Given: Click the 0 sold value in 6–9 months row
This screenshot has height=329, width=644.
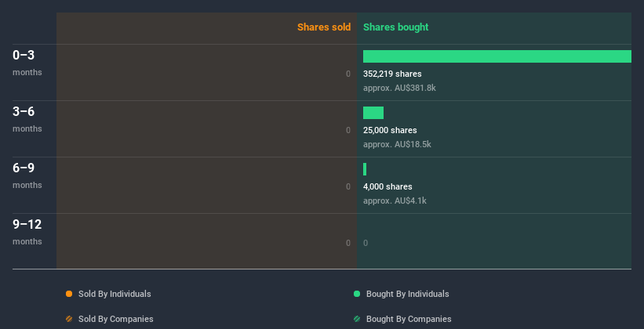Looking at the screenshot, I should click(348, 186).
